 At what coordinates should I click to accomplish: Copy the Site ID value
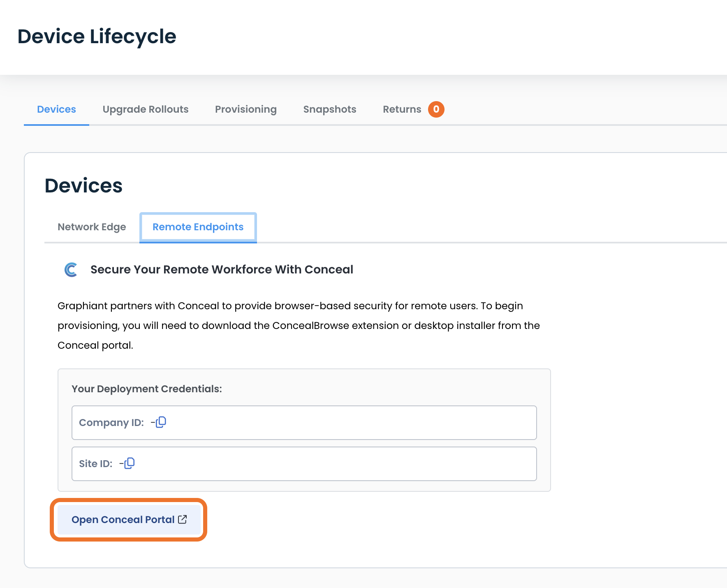tap(130, 463)
